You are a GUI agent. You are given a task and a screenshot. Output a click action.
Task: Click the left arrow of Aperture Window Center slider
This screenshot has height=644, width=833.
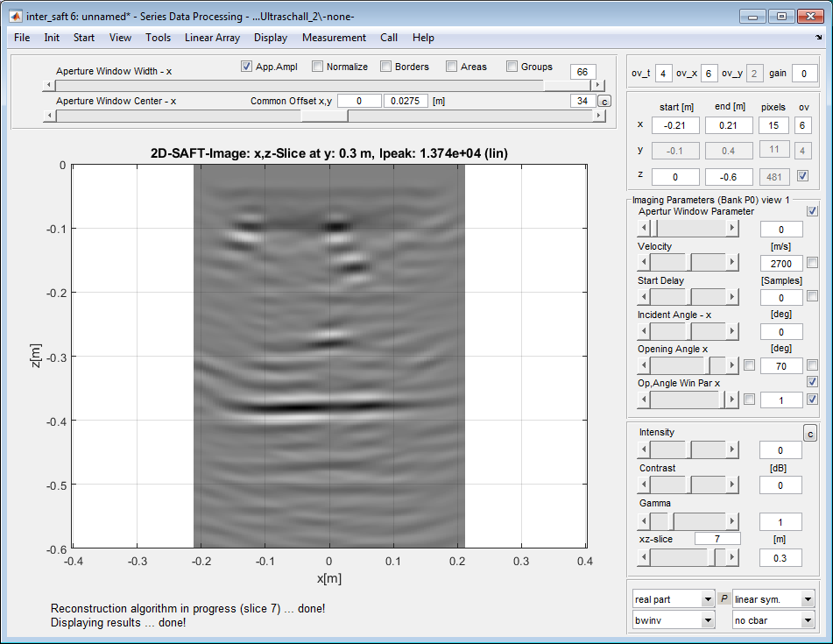pyautogui.click(x=49, y=116)
